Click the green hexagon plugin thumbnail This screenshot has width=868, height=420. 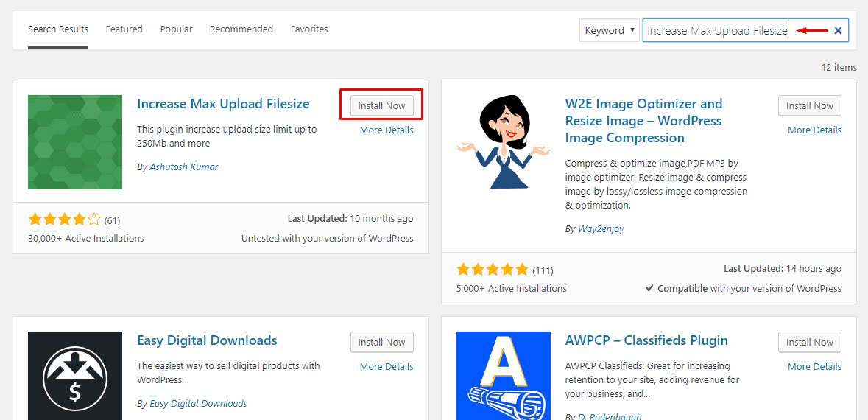(75, 142)
